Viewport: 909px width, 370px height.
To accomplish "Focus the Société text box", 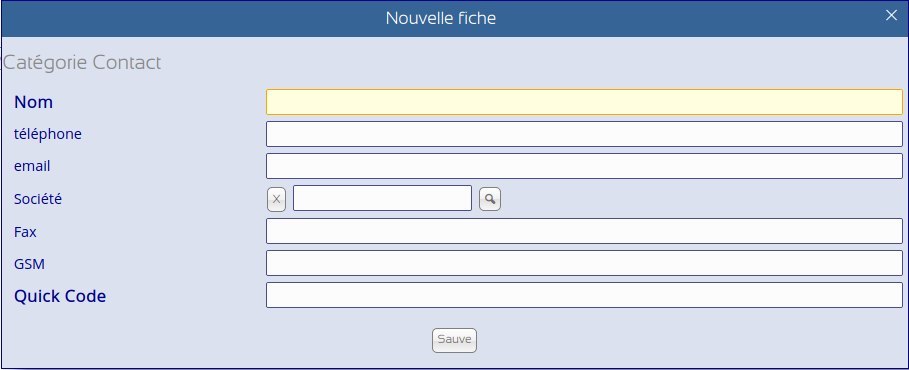I will pos(383,198).
